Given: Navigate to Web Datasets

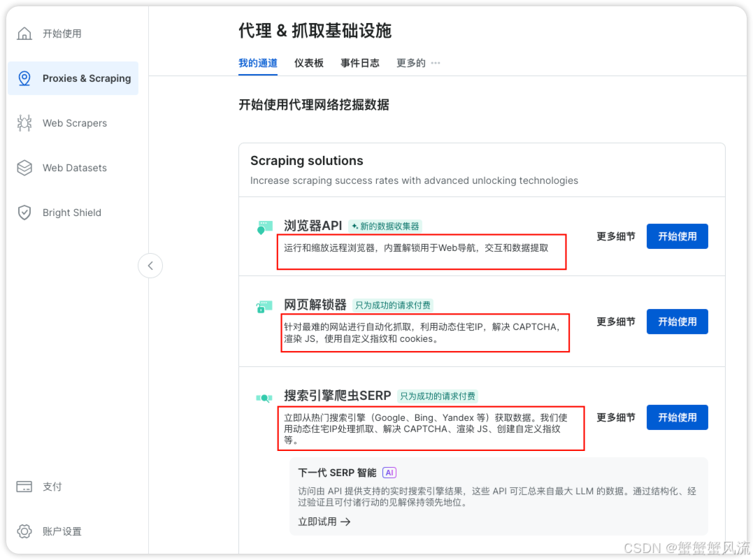Looking at the screenshot, I should [x=73, y=168].
